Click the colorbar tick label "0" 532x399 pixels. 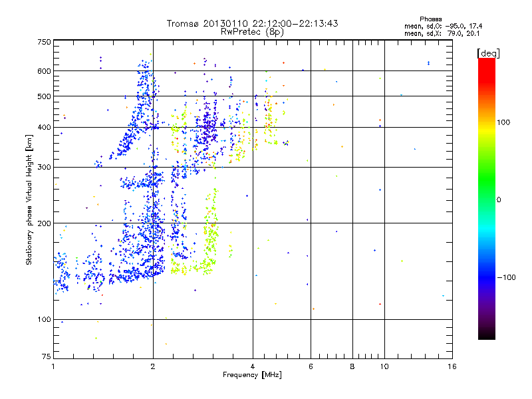coord(499,200)
